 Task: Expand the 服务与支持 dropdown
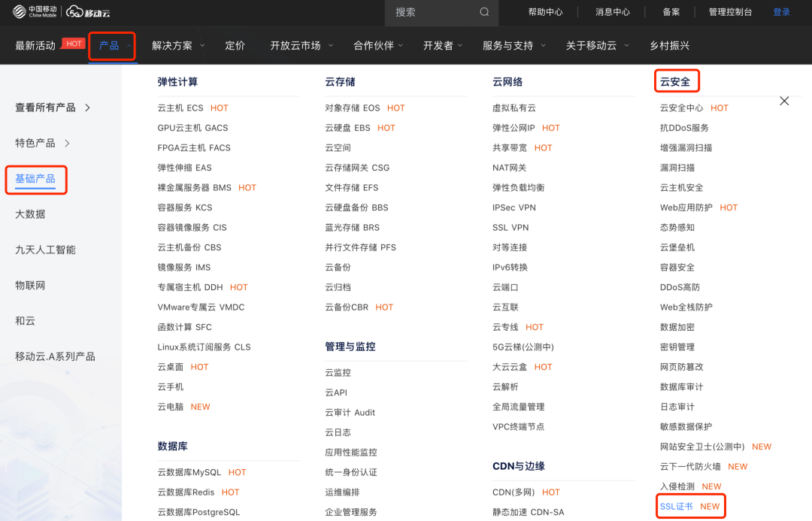544,46
